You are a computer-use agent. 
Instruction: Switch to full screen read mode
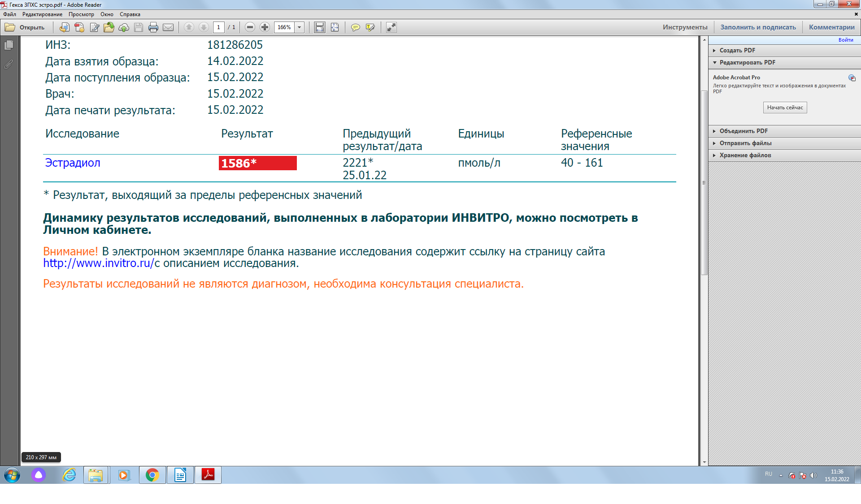click(391, 27)
